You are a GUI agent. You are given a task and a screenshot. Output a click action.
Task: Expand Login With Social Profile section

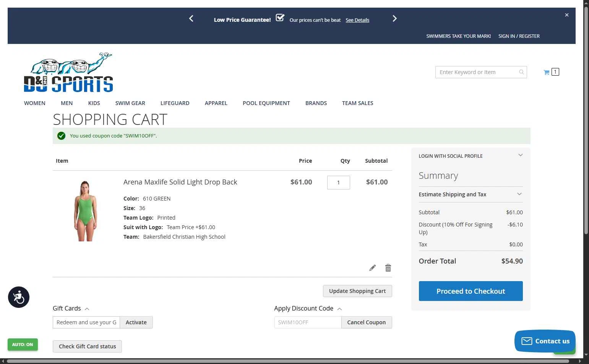471,156
